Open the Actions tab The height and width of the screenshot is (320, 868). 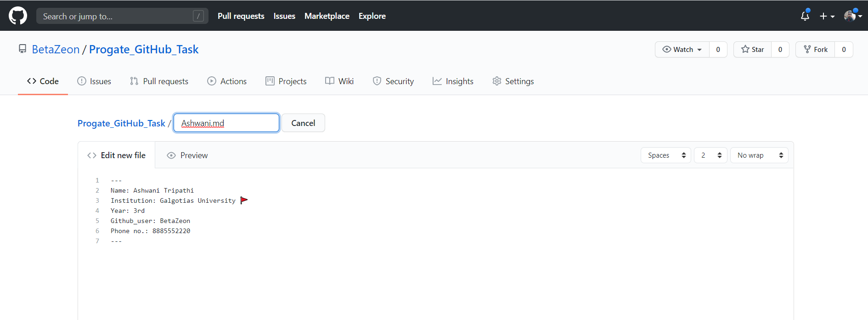click(227, 81)
